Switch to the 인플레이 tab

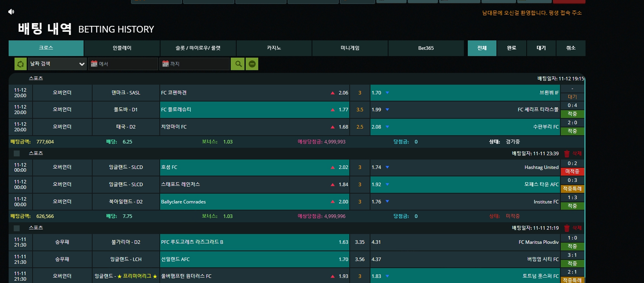tap(122, 48)
